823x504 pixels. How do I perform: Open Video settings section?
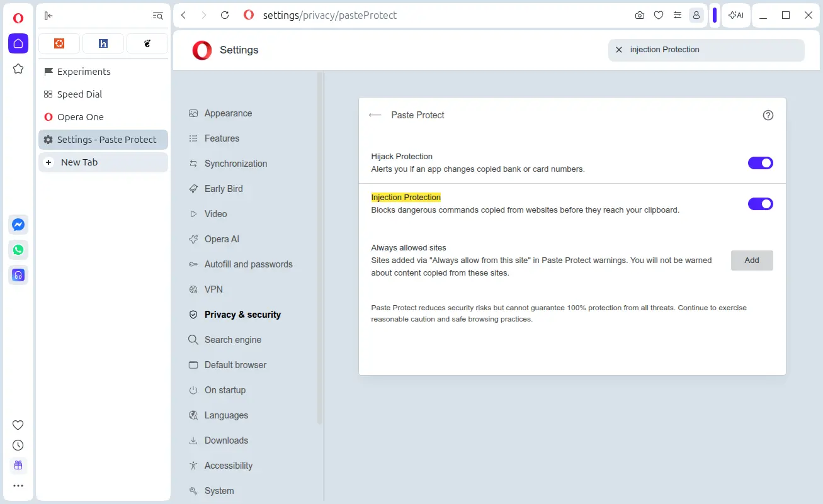pyautogui.click(x=208, y=214)
